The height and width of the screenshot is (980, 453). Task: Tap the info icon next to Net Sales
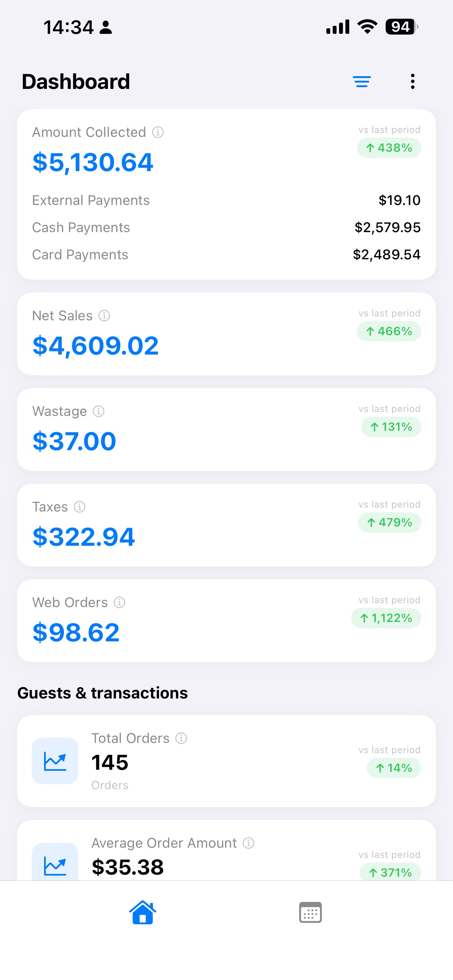(104, 316)
